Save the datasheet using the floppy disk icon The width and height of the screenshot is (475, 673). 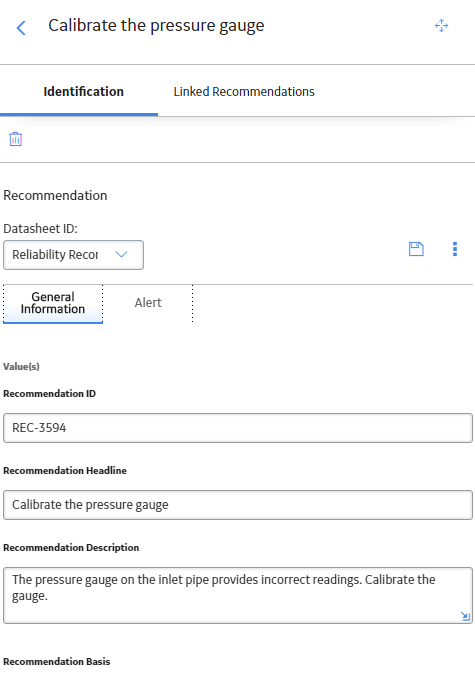[416, 249]
